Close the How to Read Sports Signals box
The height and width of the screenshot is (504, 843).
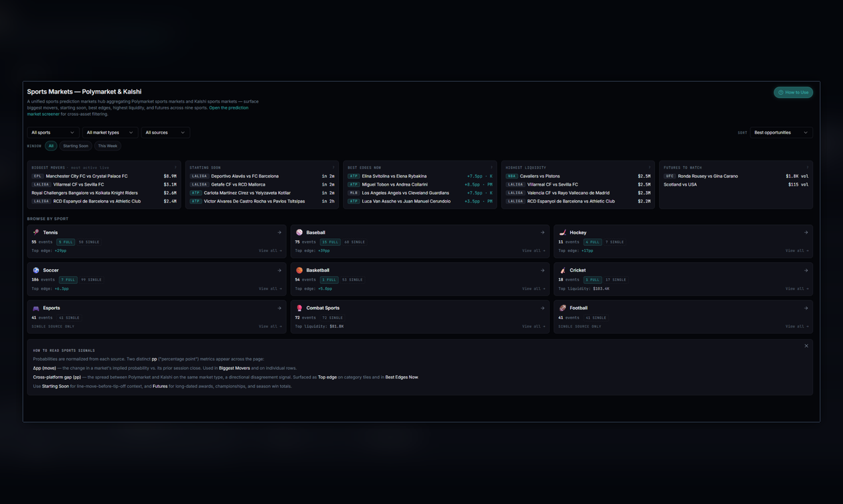point(806,346)
